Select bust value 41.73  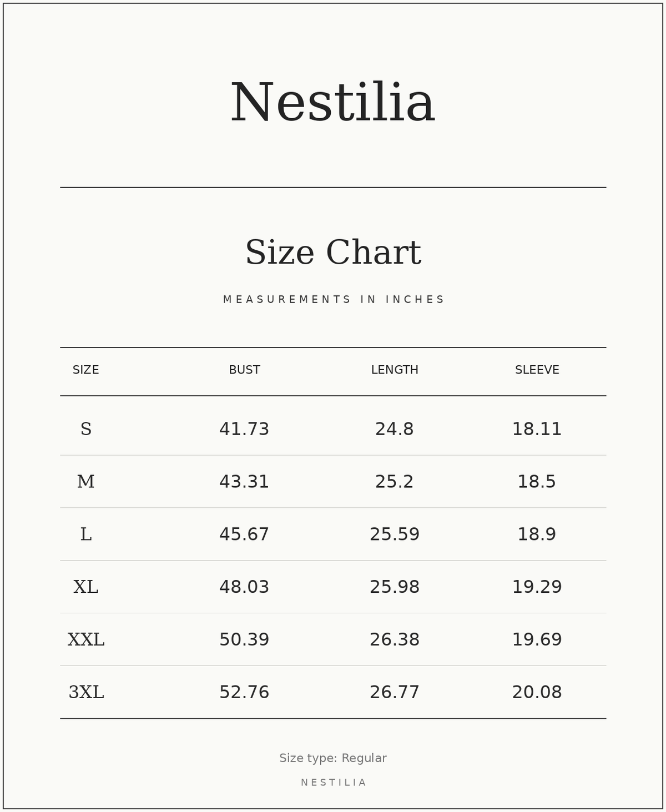[244, 430]
